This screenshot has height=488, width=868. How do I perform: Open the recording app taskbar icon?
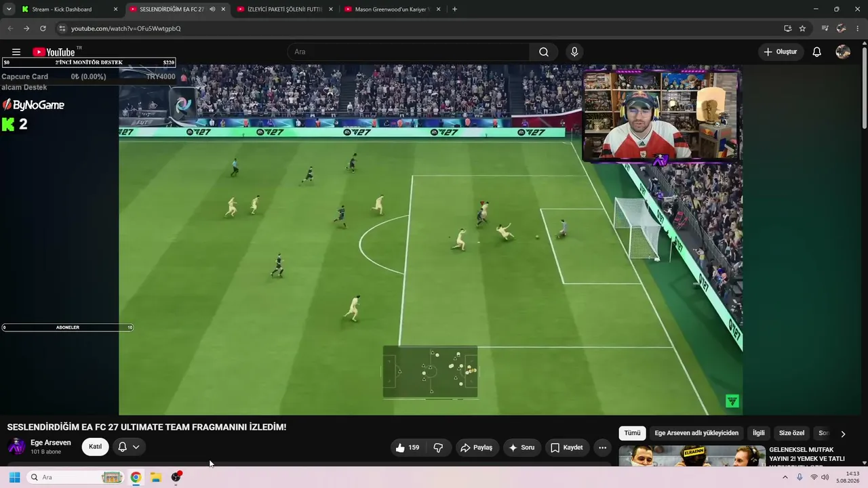[176, 477]
